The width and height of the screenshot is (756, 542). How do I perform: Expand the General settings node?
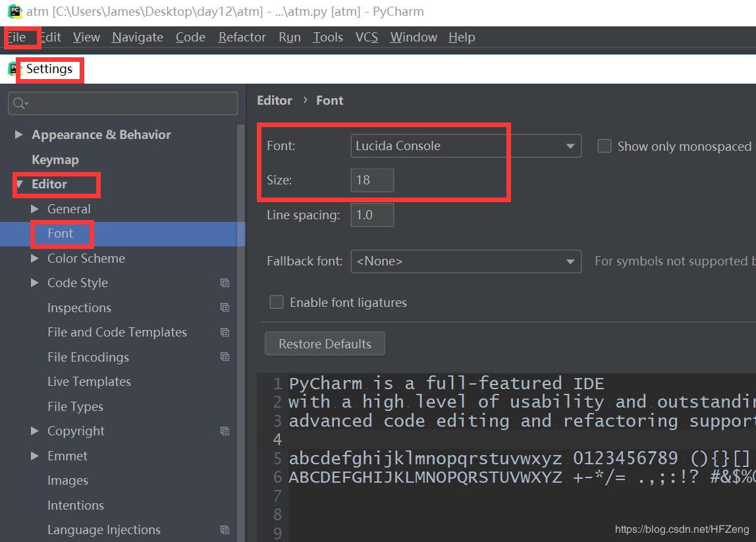tap(35, 209)
